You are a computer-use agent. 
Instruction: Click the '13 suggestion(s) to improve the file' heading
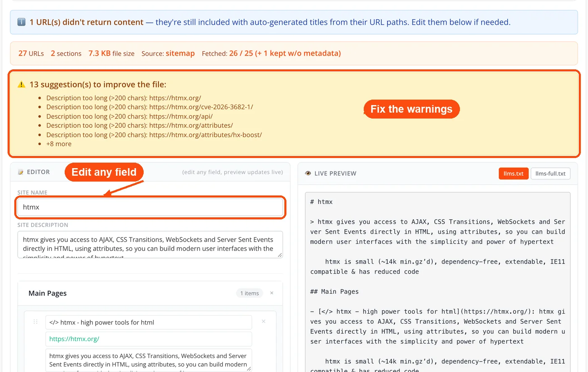coord(98,84)
